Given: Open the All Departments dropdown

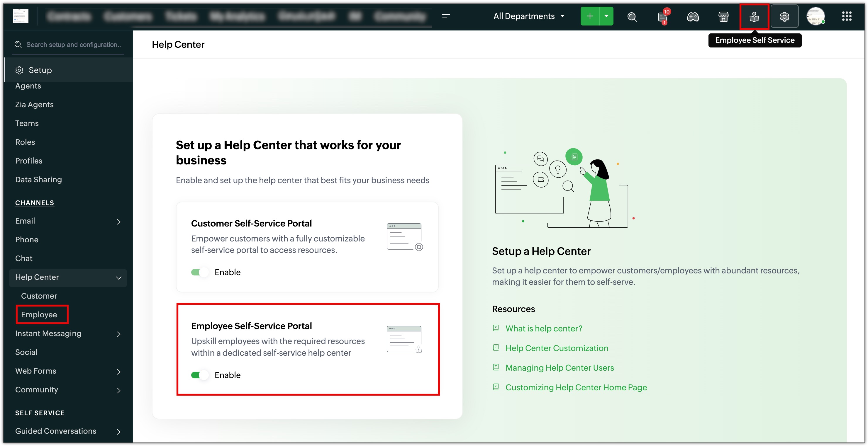Looking at the screenshot, I should point(528,16).
